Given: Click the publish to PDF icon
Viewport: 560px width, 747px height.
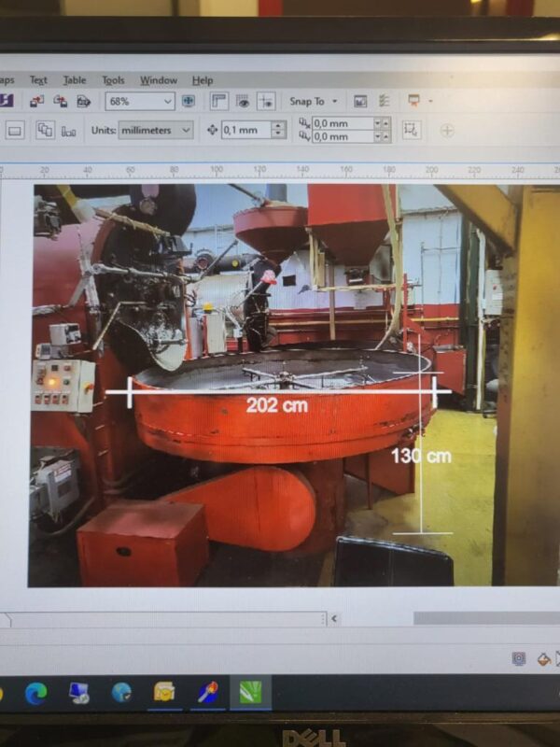Looking at the screenshot, I should click(x=84, y=101).
